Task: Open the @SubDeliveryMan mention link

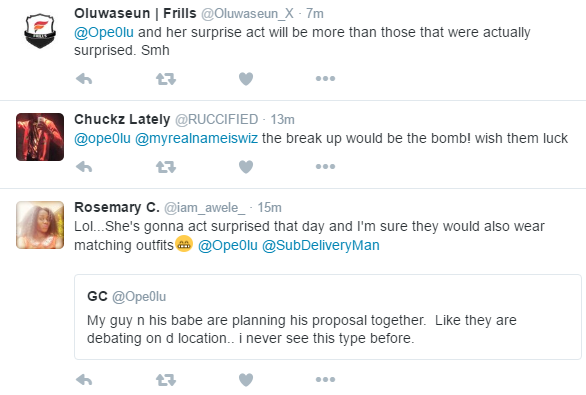Action: (x=321, y=246)
